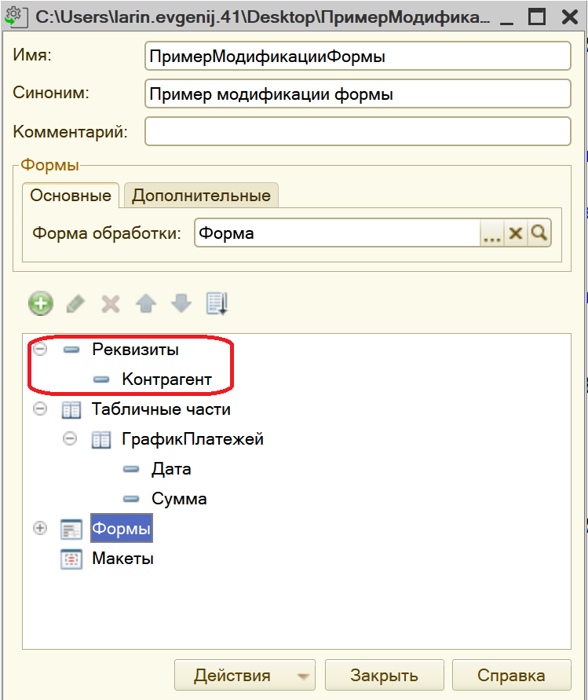This screenshot has height=700, width=588.
Task: Click the Формы node icon
Action: (x=71, y=530)
